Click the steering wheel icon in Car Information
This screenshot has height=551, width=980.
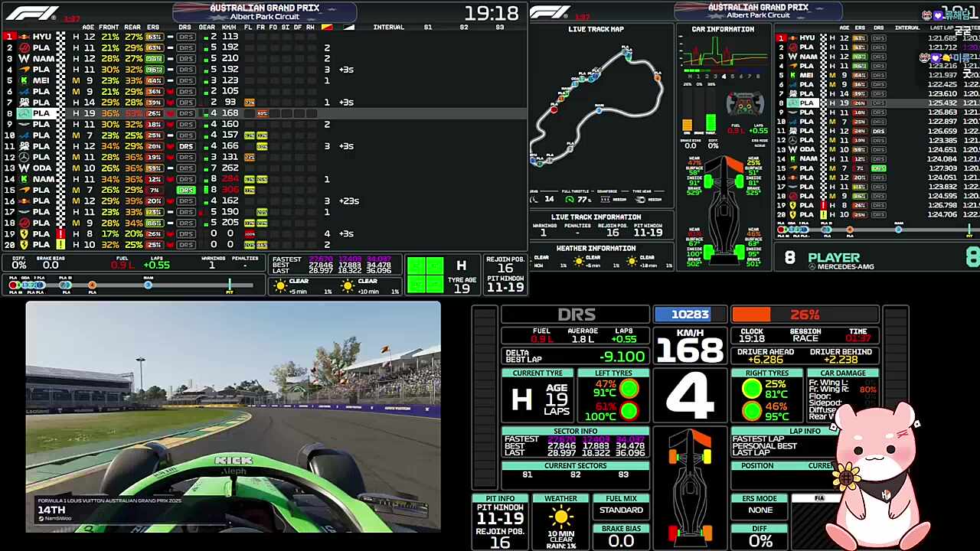pos(743,103)
